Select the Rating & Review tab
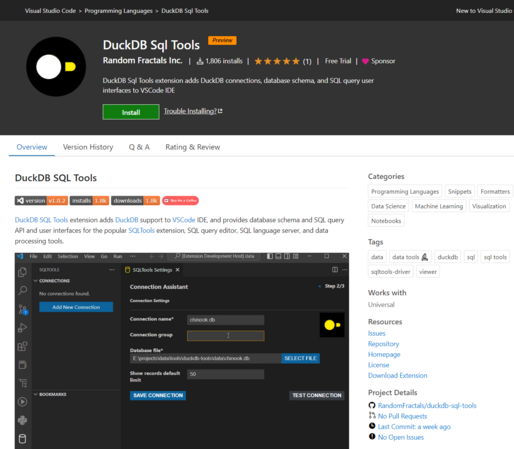 [x=193, y=147]
